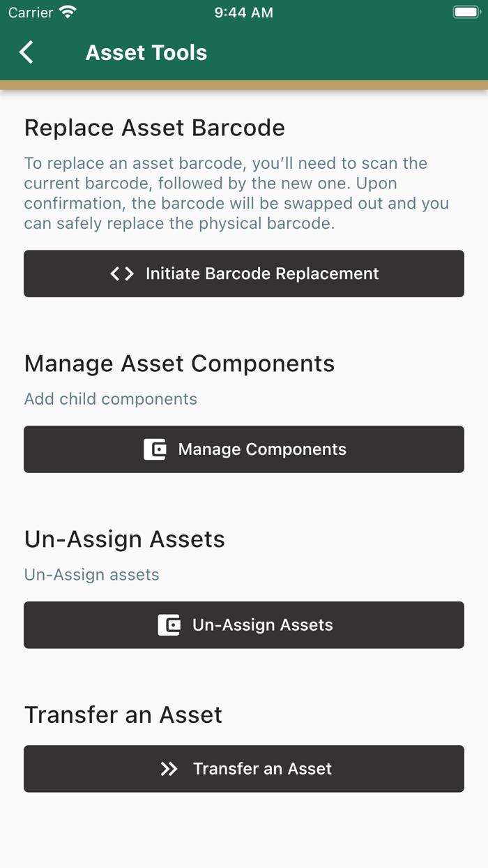The width and height of the screenshot is (488, 868).
Task: Click the wallet icon beside Un-Assign Assets
Action: pos(169,625)
